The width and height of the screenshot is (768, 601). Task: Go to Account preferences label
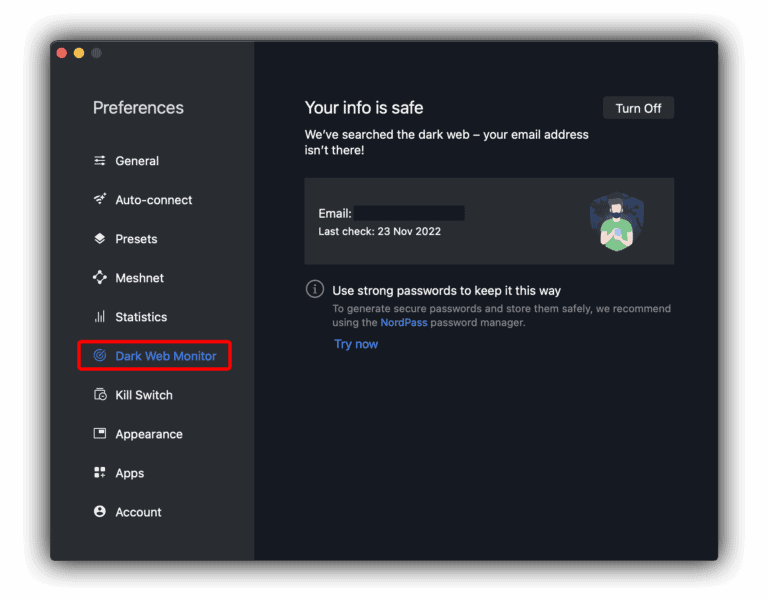point(138,512)
